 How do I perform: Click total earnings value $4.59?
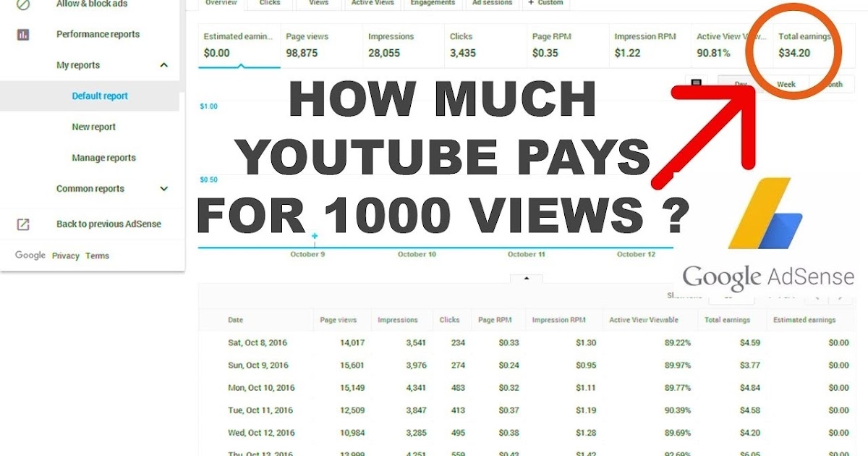click(750, 343)
